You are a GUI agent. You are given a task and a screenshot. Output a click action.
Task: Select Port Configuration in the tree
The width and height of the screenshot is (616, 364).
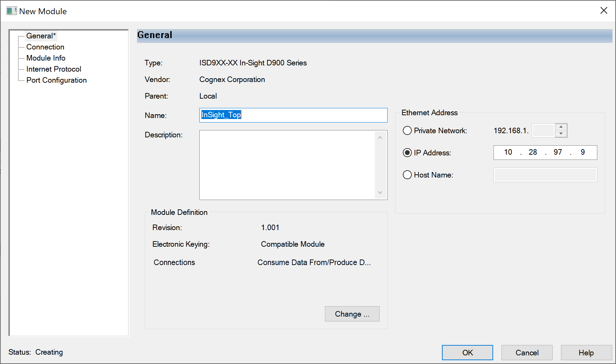[56, 80]
